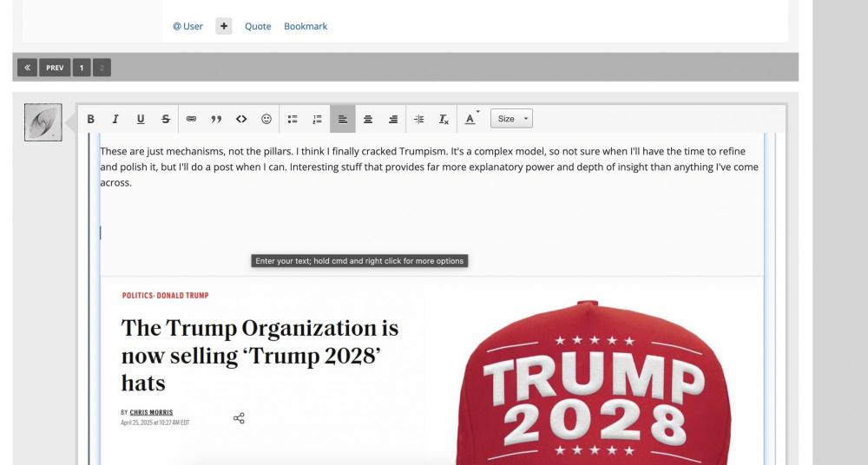Underline the selected text
Image resolution: width=868 pixels, height=465 pixels.
point(141,119)
